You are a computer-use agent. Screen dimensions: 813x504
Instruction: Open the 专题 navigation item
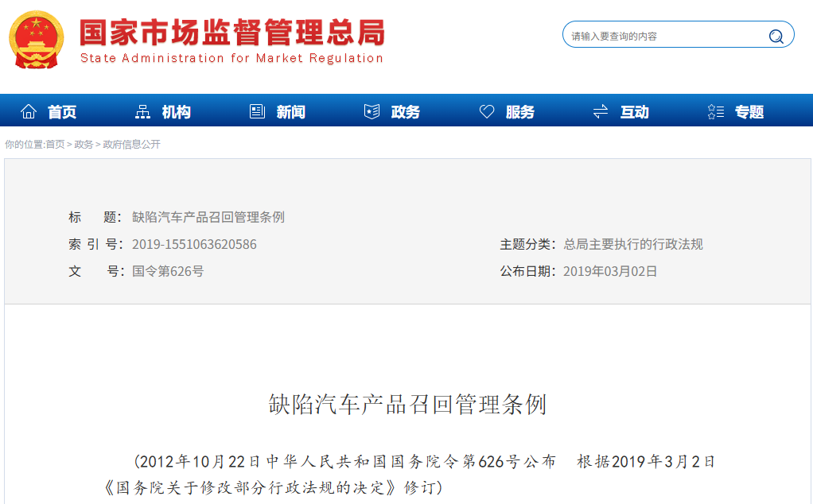click(749, 112)
